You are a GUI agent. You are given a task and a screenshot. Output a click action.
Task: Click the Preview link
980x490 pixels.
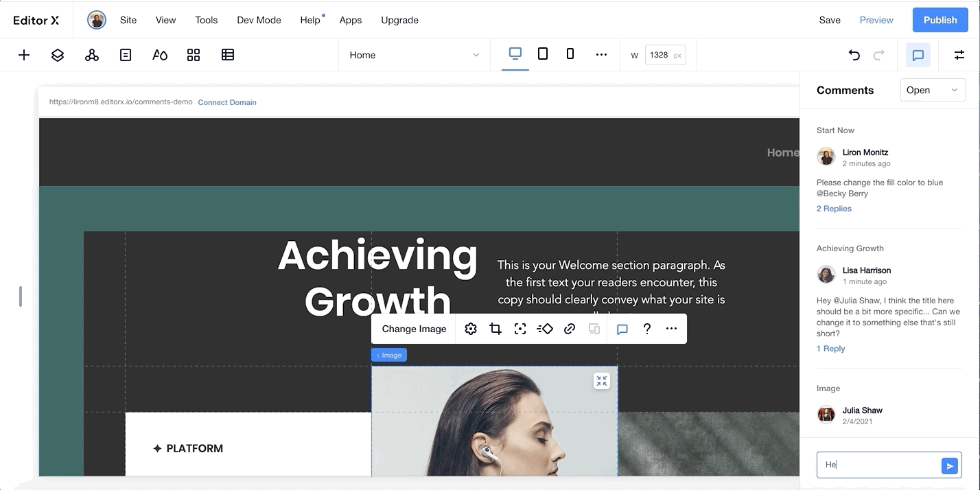pos(876,20)
